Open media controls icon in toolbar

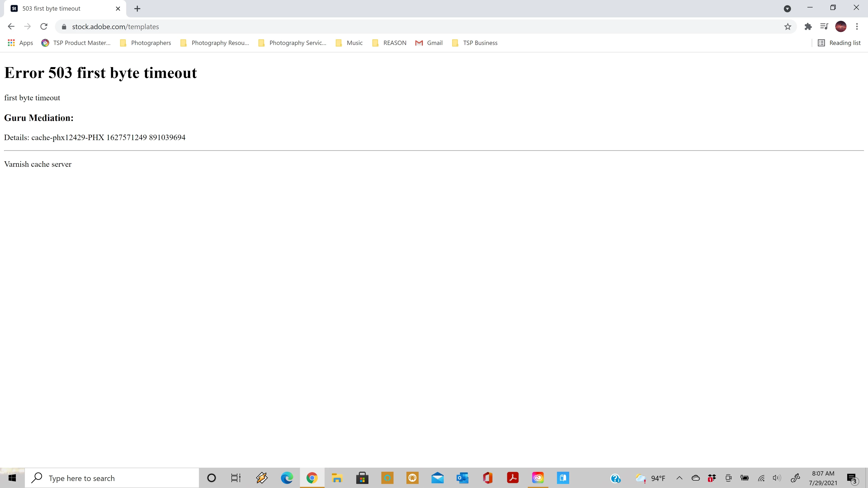(x=824, y=27)
